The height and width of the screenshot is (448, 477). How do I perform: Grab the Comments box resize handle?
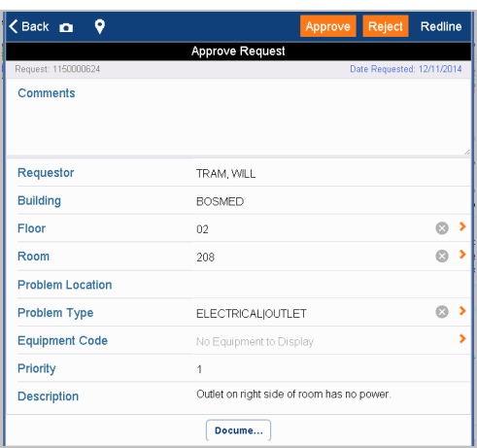point(466,152)
